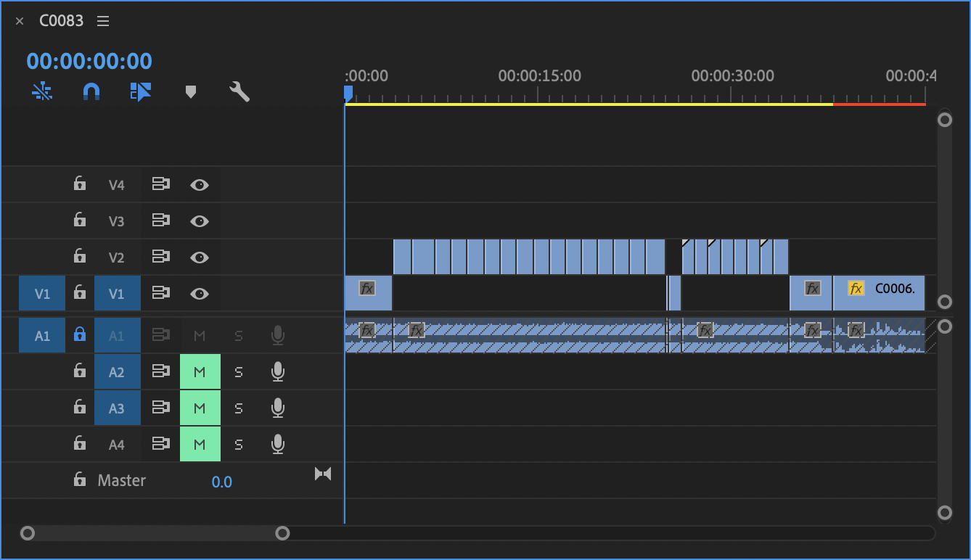Click the Add Marker icon

pyautogui.click(x=191, y=92)
